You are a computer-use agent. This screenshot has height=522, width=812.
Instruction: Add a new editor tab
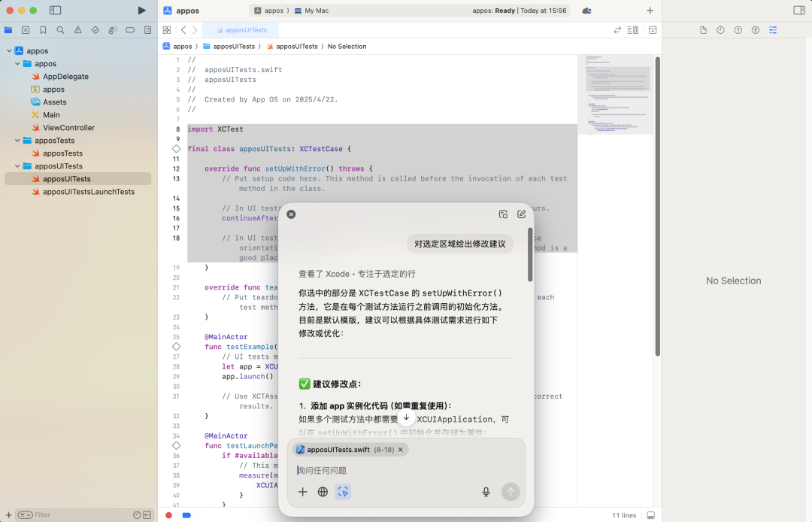650,11
